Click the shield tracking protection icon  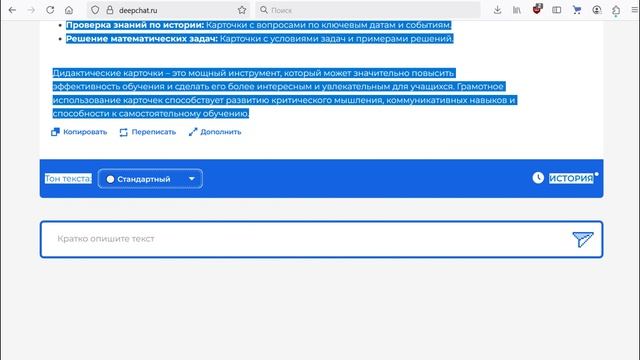pyautogui.click(x=95, y=10)
